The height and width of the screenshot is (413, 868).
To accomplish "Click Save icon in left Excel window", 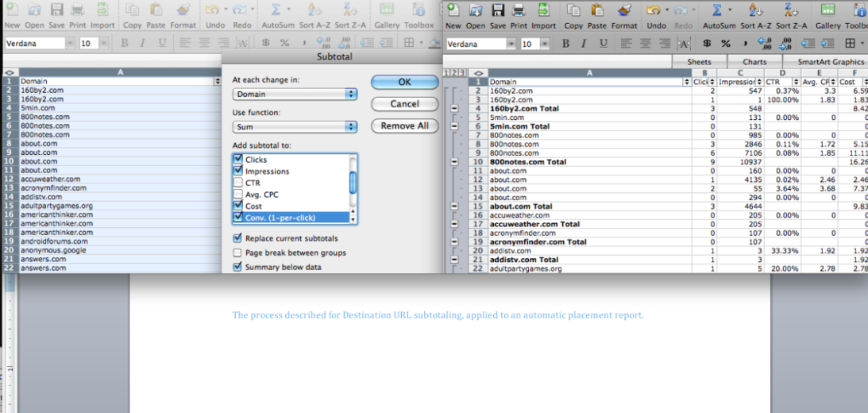I will click(x=56, y=10).
